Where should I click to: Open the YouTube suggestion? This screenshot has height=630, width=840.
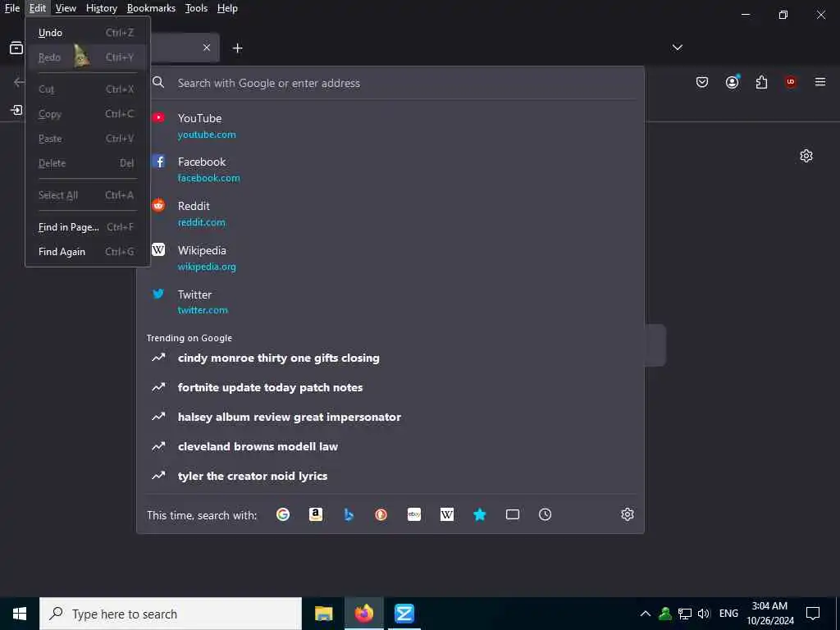point(390,126)
